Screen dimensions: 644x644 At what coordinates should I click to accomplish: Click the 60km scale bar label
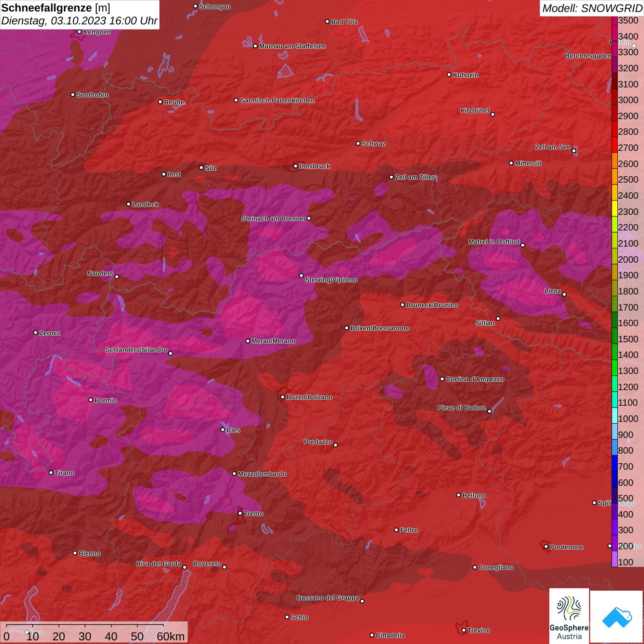coord(171,636)
